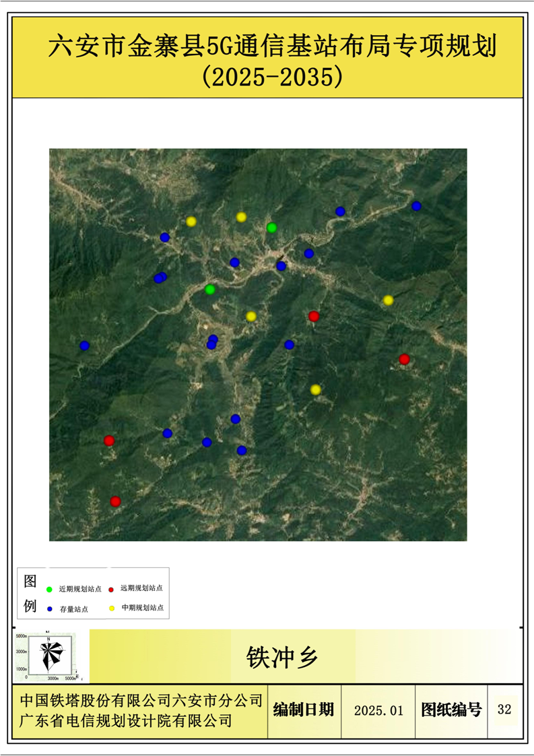
Task: Click the legend label 存量站点
Action: tap(74, 609)
